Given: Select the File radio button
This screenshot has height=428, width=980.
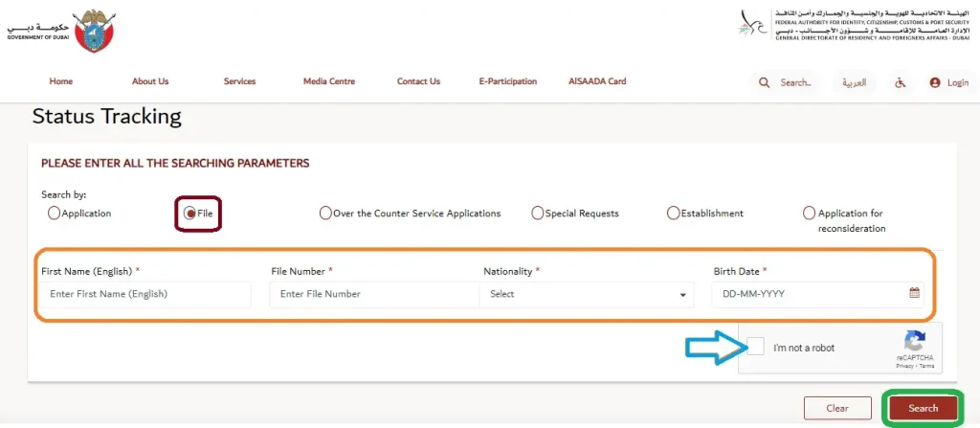Looking at the screenshot, I should tap(189, 214).
